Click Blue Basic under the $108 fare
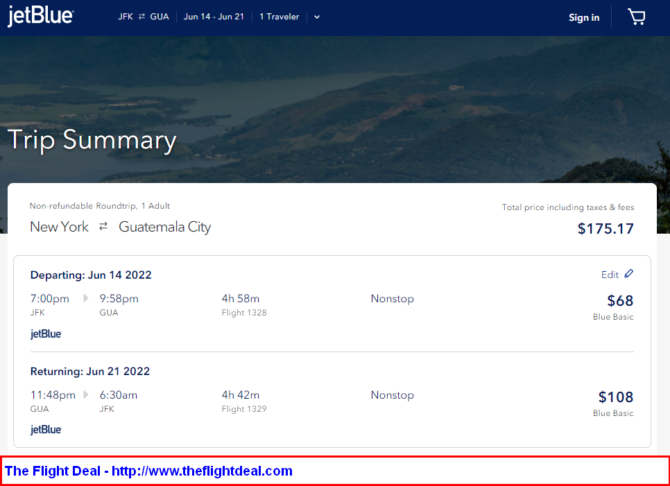 click(613, 413)
